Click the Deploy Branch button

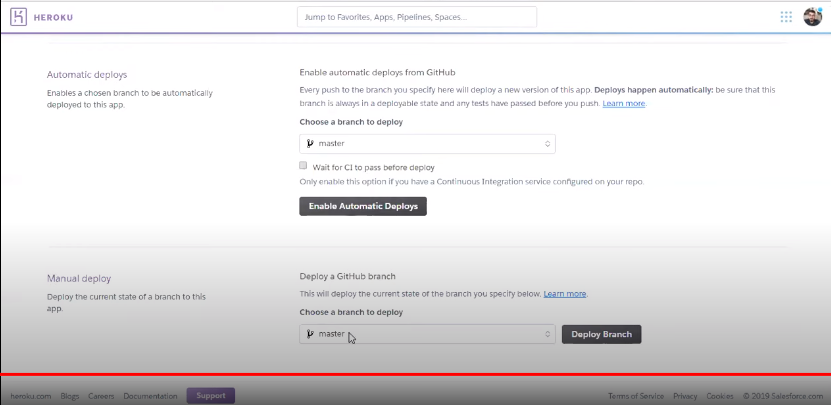[x=602, y=334]
